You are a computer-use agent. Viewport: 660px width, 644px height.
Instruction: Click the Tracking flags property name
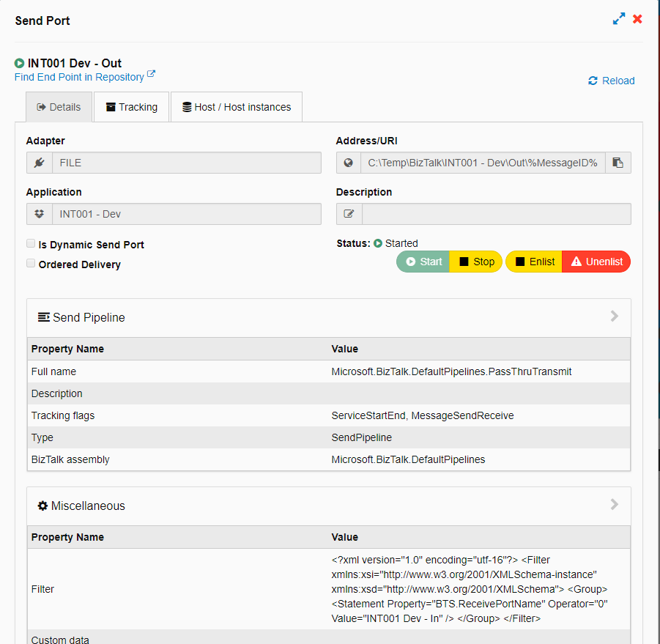(63, 415)
